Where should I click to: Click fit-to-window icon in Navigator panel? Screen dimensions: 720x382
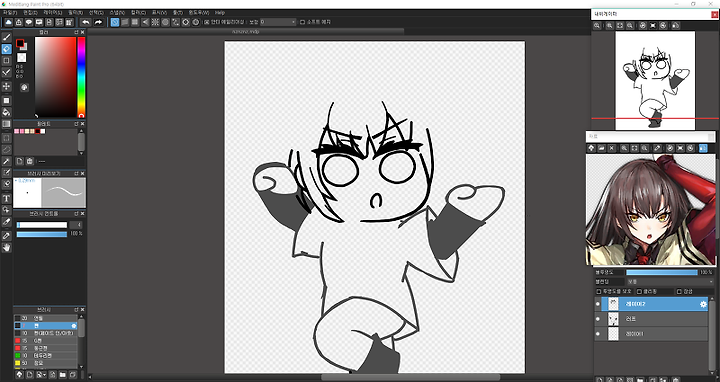(619, 26)
